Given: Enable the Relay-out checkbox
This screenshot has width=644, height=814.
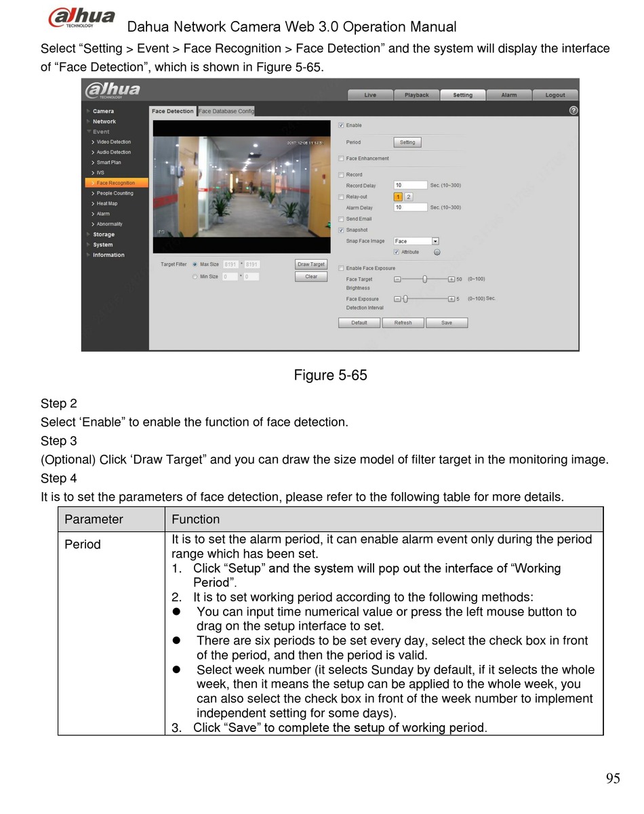Looking at the screenshot, I should [341, 197].
